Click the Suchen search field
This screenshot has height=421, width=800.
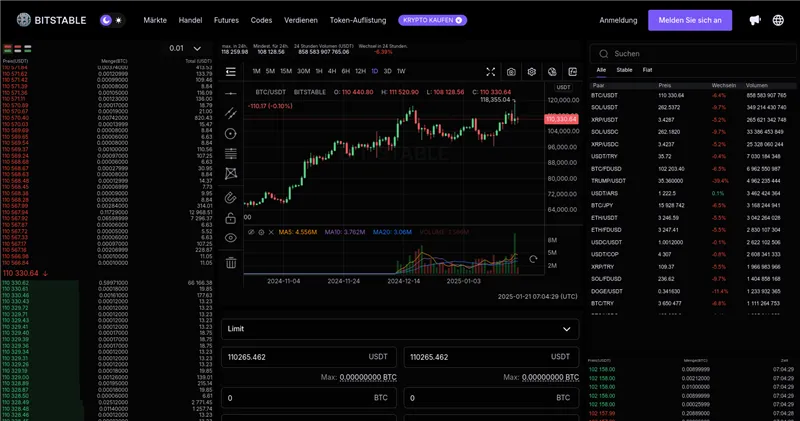pos(690,53)
